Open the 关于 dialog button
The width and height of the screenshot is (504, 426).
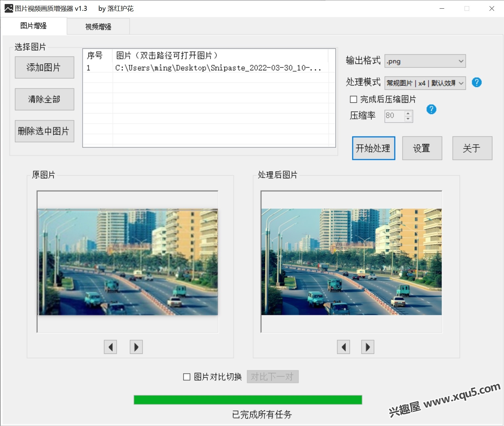(x=472, y=148)
